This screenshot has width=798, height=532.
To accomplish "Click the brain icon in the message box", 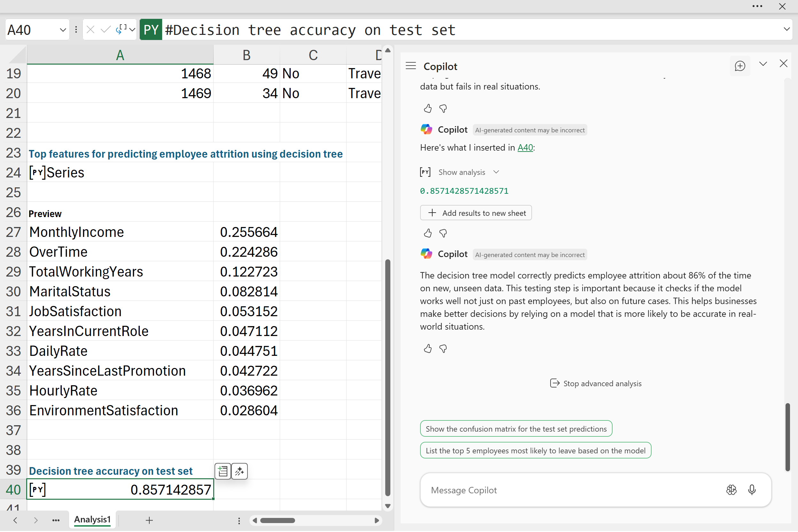I will [x=731, y=489].
